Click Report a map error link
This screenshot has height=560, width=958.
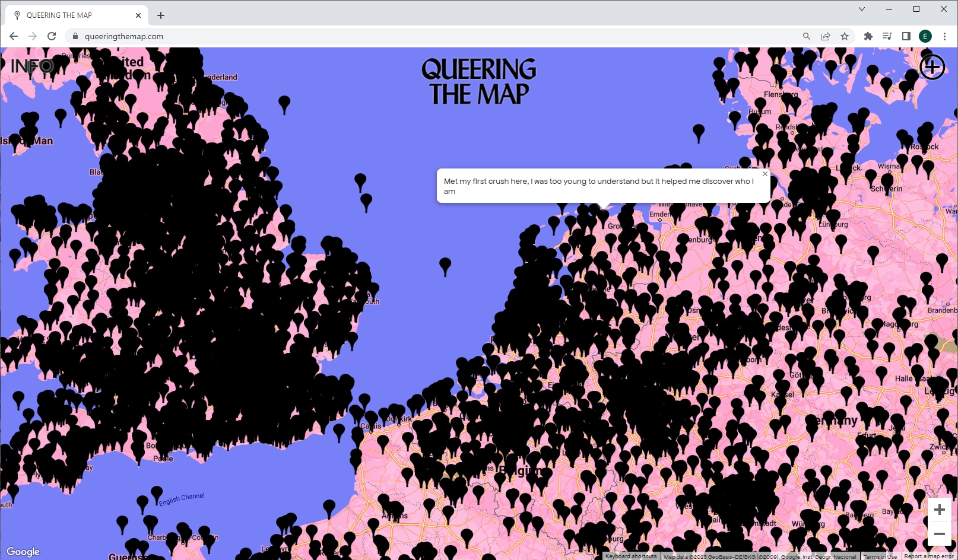[x=928, y=556]
